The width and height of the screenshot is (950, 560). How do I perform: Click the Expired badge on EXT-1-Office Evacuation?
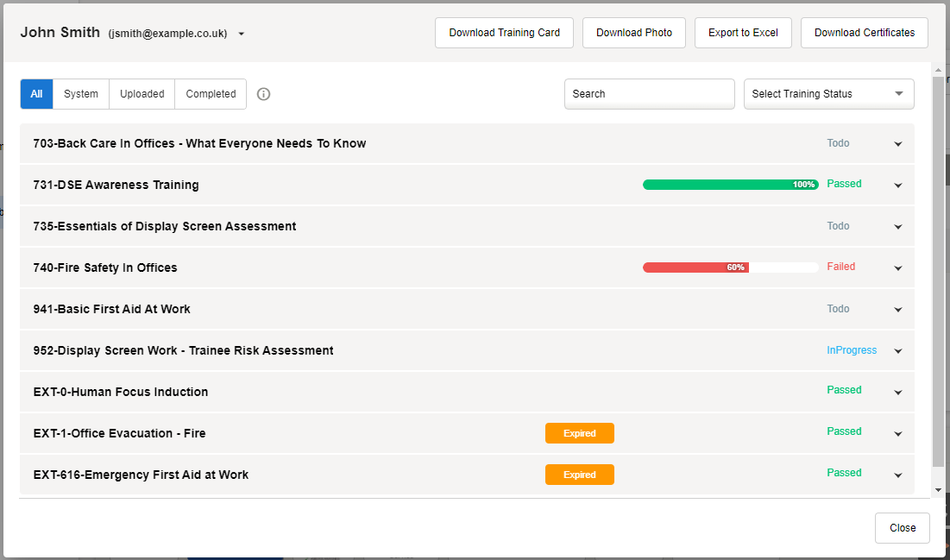pos(579,433)
